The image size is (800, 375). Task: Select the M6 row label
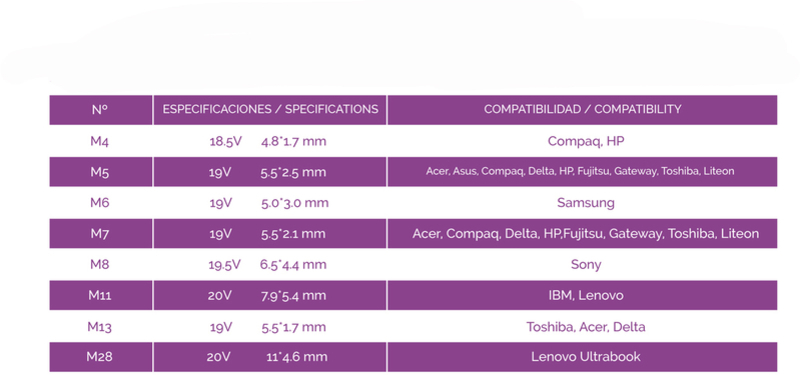(x=99, y=203)
